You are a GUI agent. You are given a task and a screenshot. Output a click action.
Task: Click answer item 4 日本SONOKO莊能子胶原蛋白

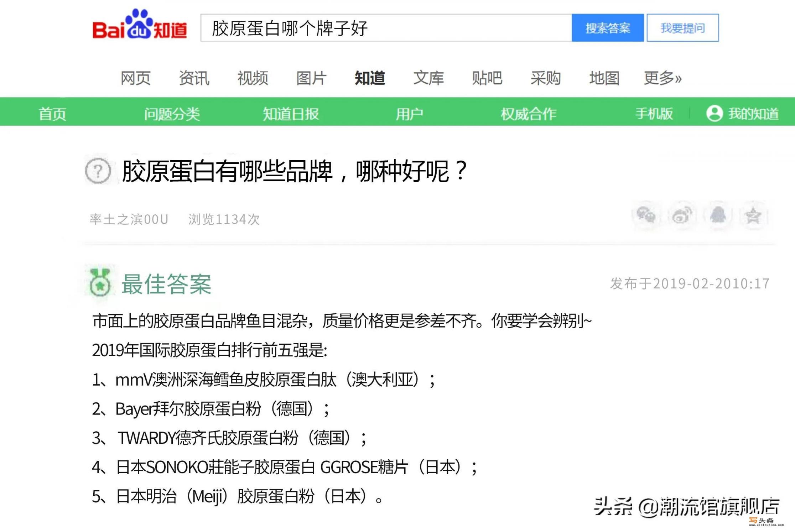pos(285,467)
